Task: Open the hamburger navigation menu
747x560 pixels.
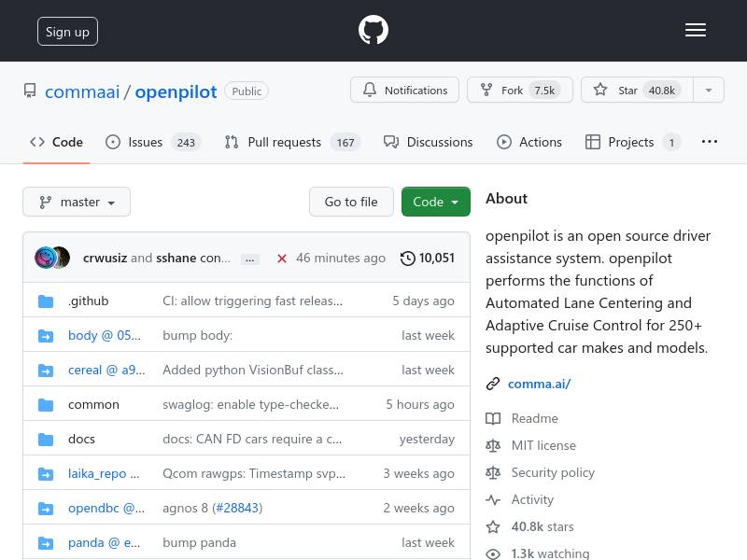Action: [696, 31]
